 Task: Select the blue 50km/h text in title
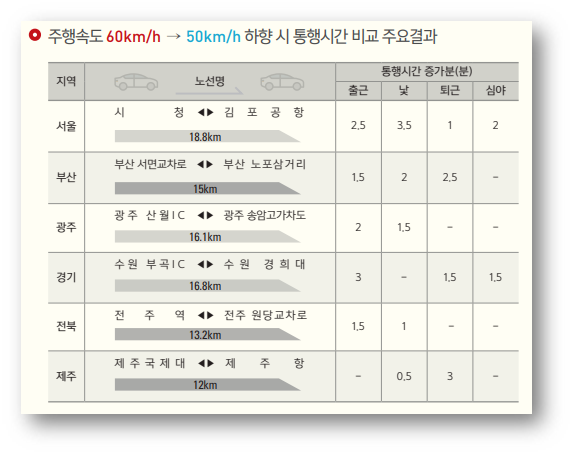tap(213, 36)
